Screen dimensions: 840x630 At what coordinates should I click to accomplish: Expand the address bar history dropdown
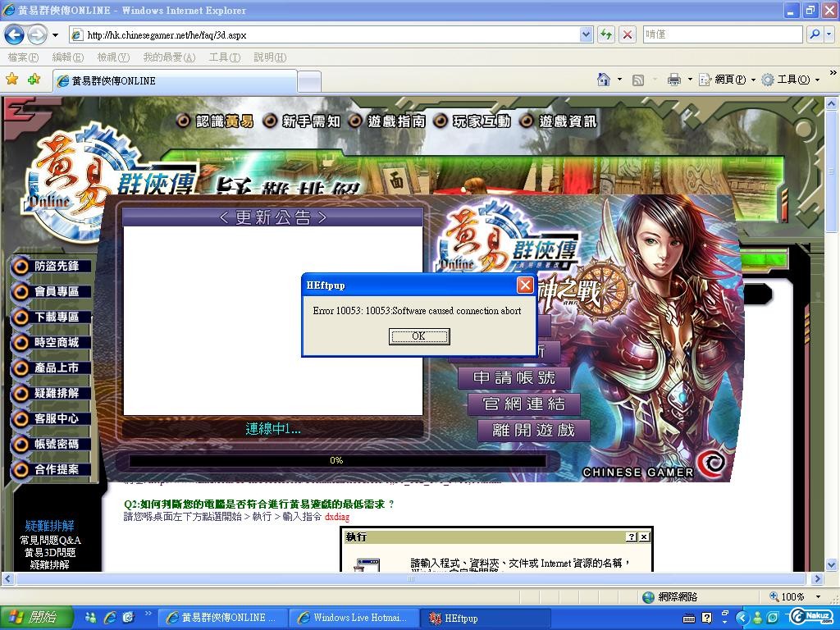click(586, 35)
